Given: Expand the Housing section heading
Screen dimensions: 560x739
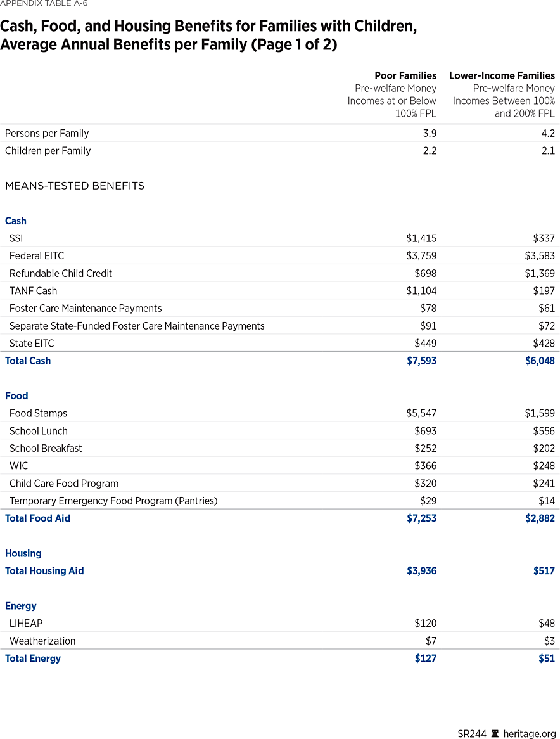Looking at the screenshot, I should click(23, 553).
